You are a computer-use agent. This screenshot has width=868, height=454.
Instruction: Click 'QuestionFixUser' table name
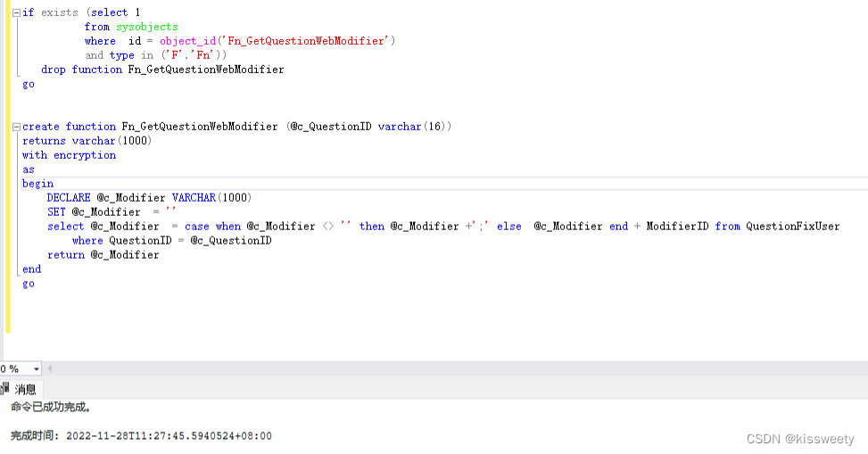pyautogui.click(x=793, y=227)
